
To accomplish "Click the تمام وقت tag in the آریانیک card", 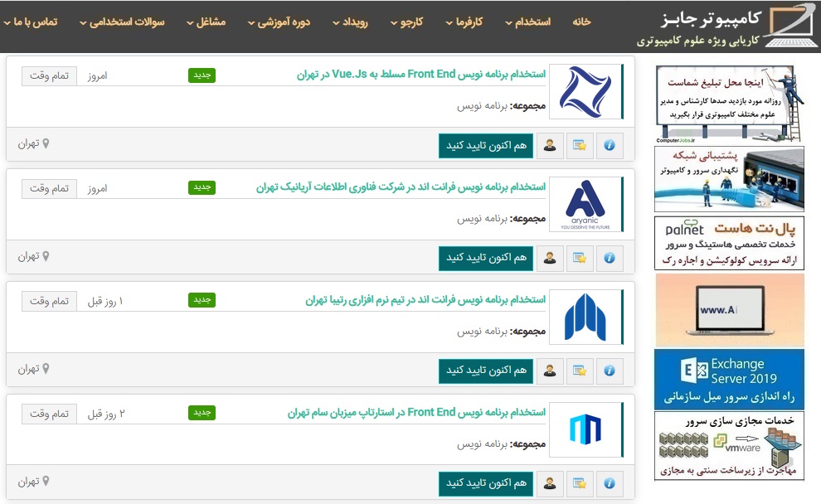I will (x=49, y=188).
